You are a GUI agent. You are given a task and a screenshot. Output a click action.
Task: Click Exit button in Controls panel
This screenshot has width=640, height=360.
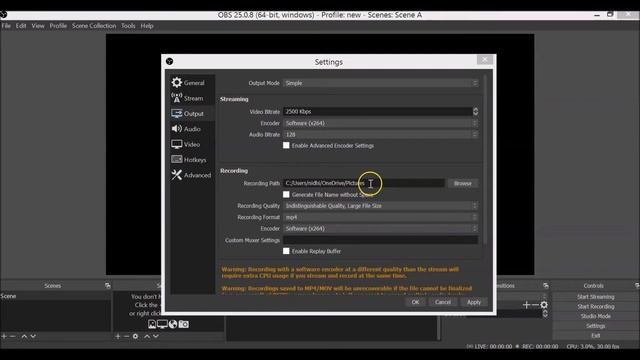coord(596,336)
